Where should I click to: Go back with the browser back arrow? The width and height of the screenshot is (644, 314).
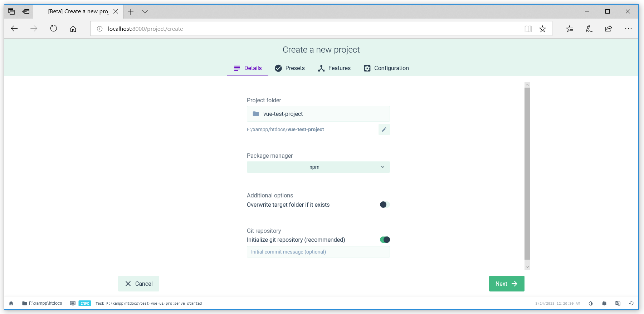[14, 29]
